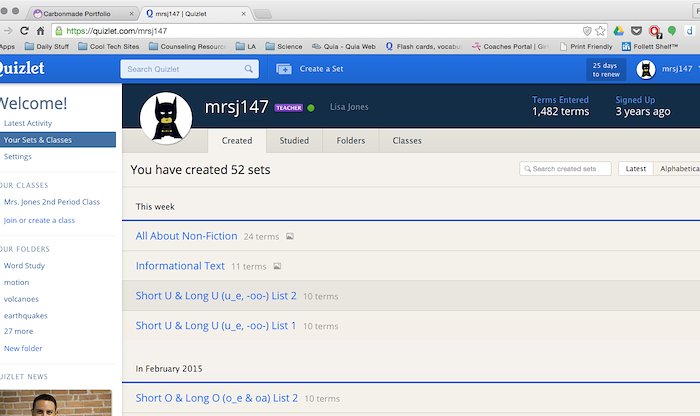The image size is (700, 416).
Task: Open the LA bookmarks folder
Action: pyautogui.click(x=246, y=46)
